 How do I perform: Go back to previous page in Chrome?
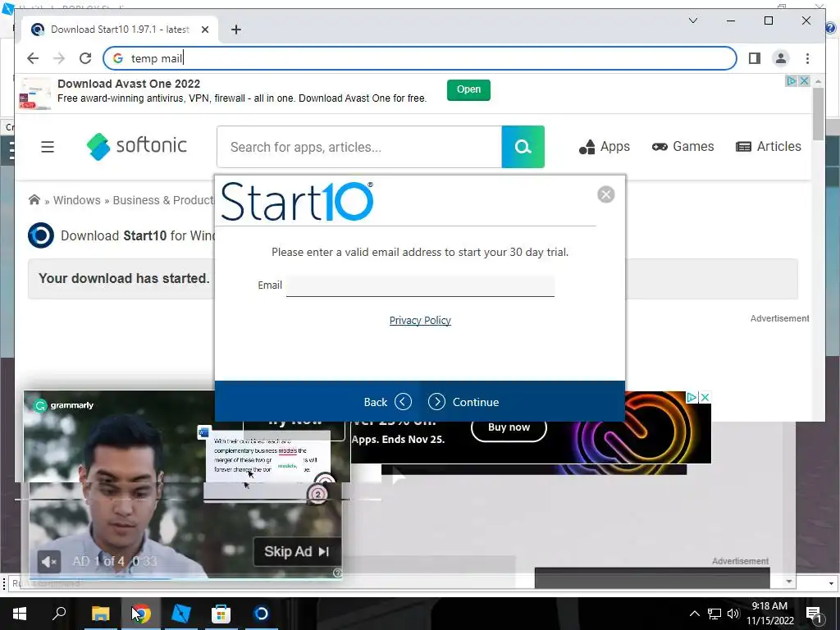tap(33, 58)
